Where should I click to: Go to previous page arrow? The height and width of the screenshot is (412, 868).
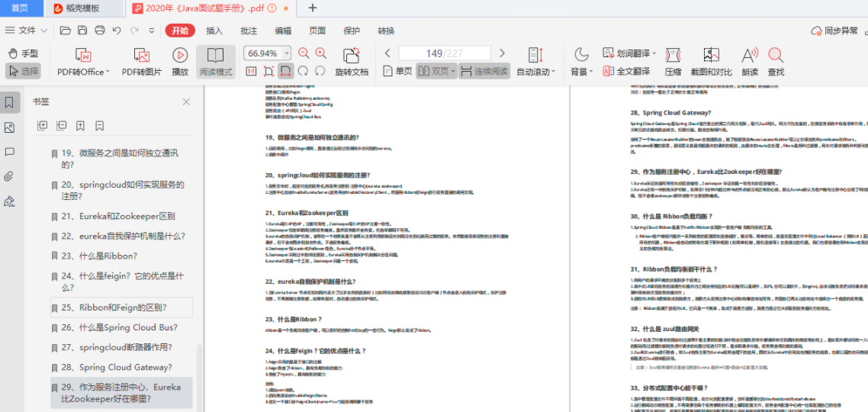click(388, 53)
